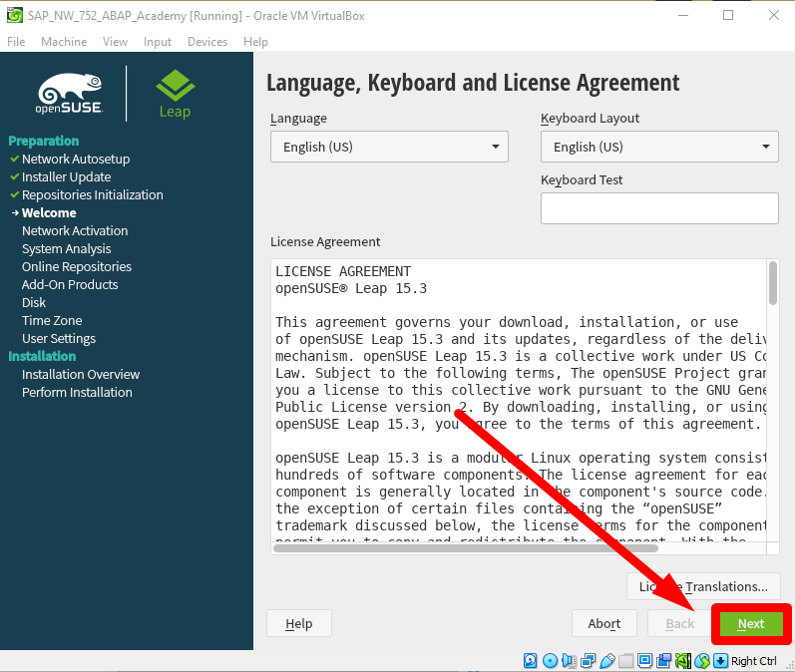
Task: Click the Add-On Products sidebar step
Action: (x=70, y=285)
